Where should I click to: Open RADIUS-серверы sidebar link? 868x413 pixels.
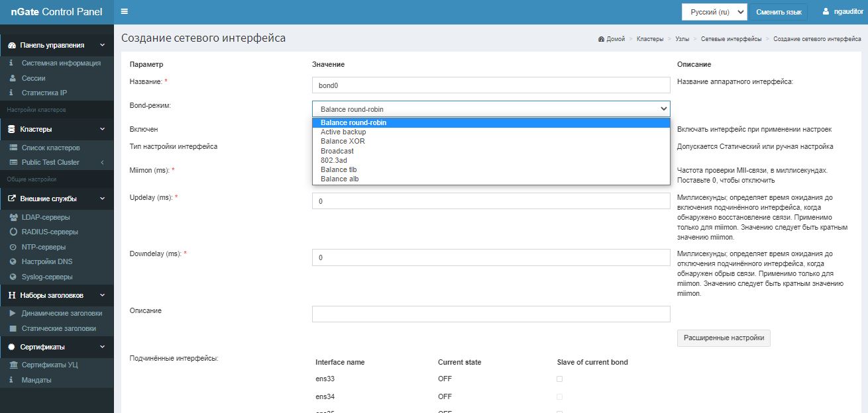point(50,232)
